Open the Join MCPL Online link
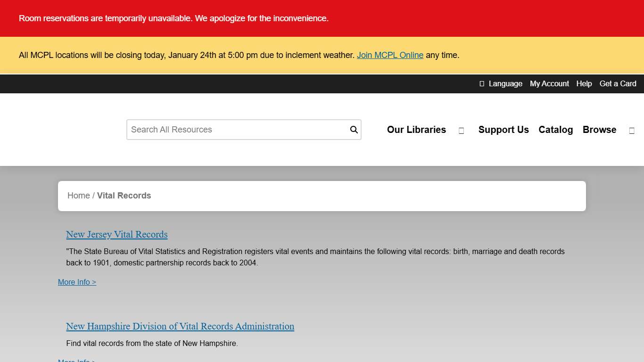This screenshot has height=362, width=644. pos(390,55)
